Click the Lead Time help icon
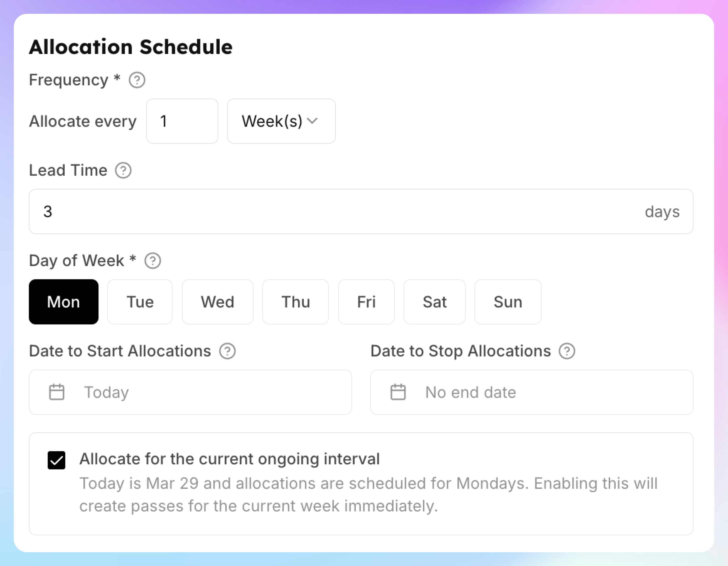The width and height of the screenshot is (728, 566). click(123, 170)
